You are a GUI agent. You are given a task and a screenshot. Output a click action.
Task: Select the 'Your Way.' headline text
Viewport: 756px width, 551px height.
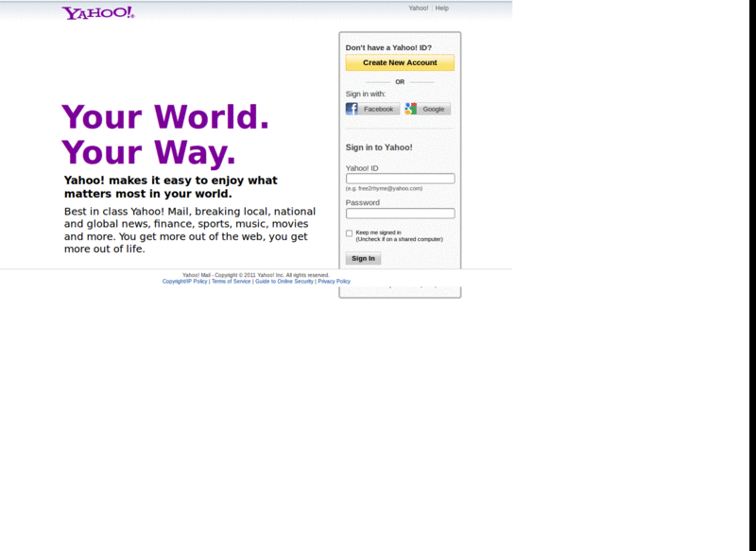click(148, 152)
